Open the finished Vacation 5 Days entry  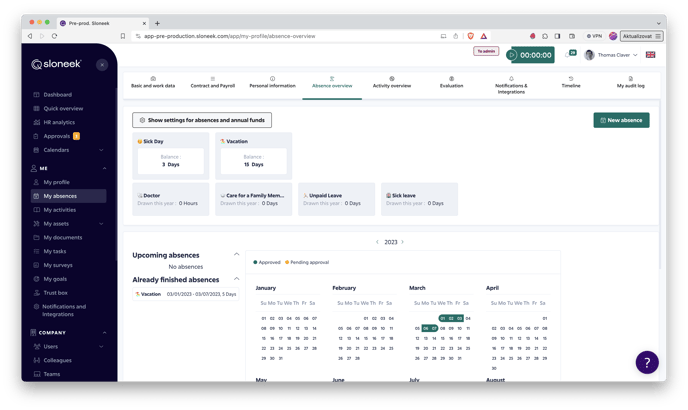click(x=186, y=295)
